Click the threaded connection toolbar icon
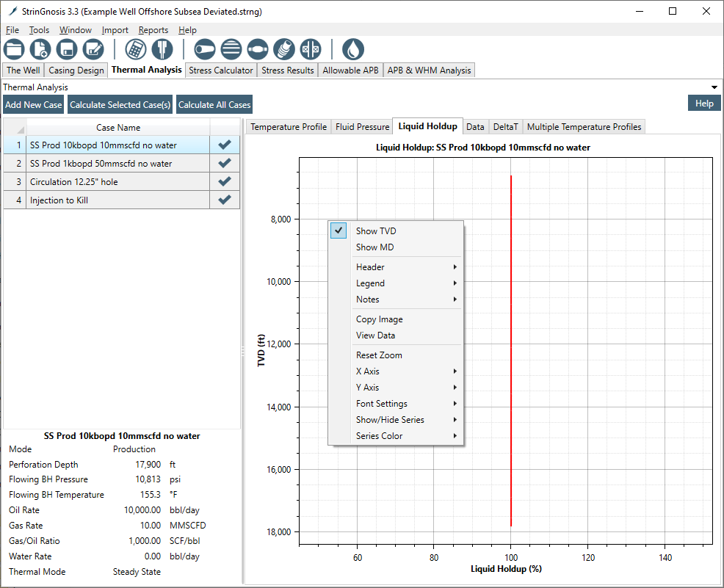 (x=283, y=49)
